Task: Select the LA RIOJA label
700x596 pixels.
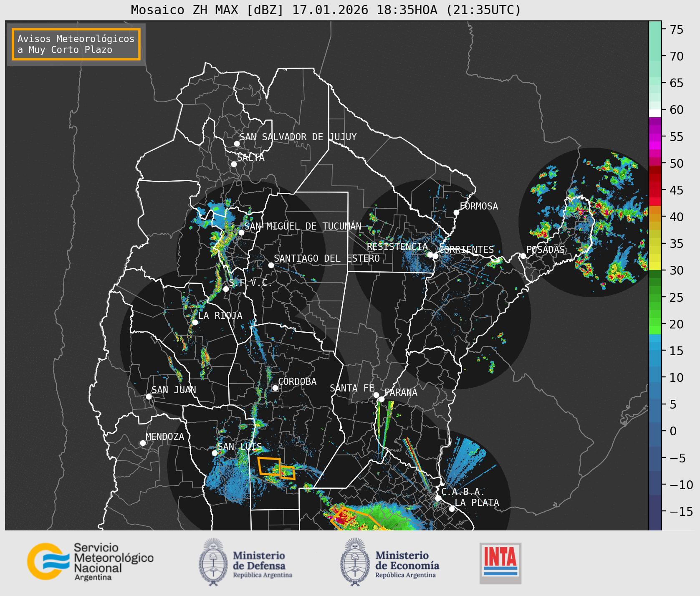Action: [x=220, y=316]
